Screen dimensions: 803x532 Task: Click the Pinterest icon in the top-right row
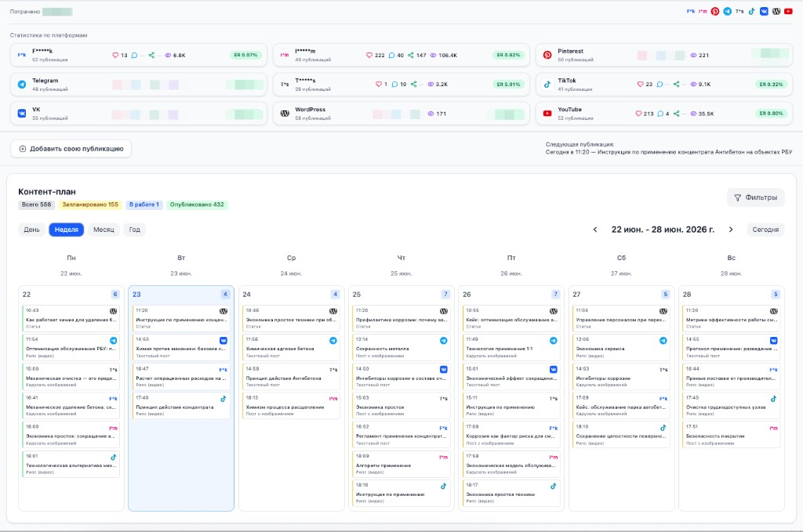pos(715,11)
